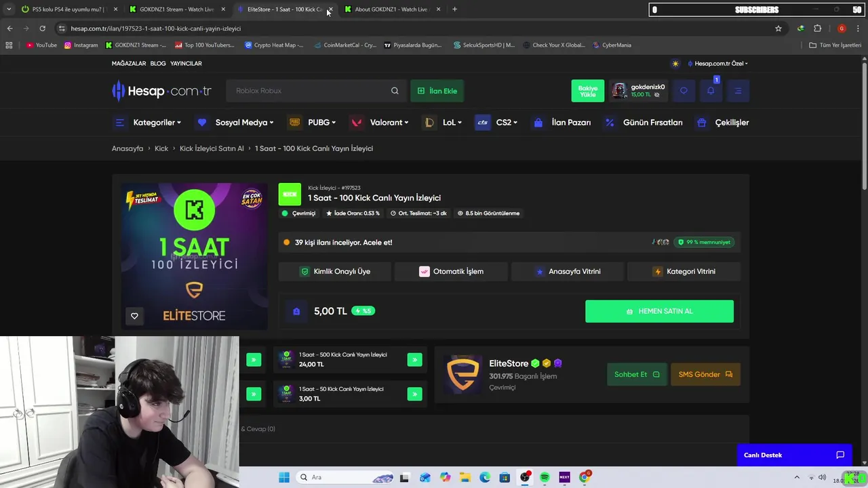The width and height of the screenshot is (868, 488).
Task: Click the search magnifier icon
Action: coord(395,91)
